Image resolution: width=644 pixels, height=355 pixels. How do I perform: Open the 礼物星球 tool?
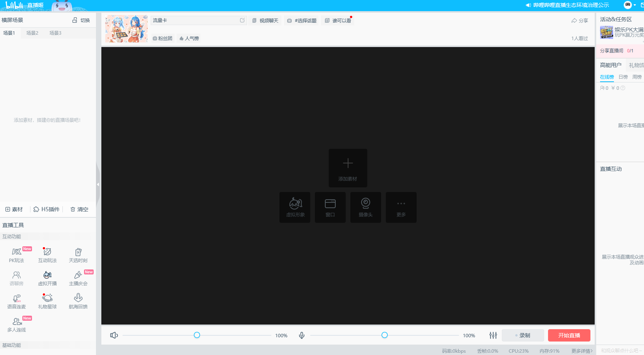(47, 301)
